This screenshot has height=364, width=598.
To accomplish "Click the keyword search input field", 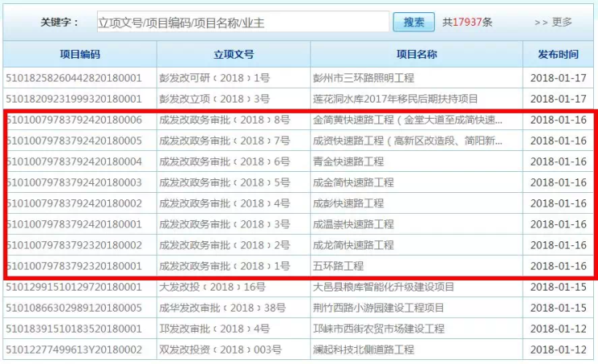I will (242, 22).
